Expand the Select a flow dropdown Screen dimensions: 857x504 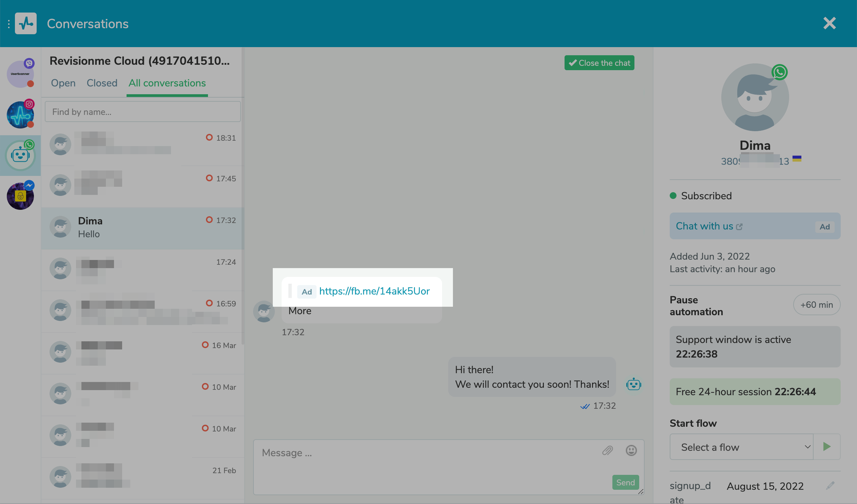[x=741, y=447]
